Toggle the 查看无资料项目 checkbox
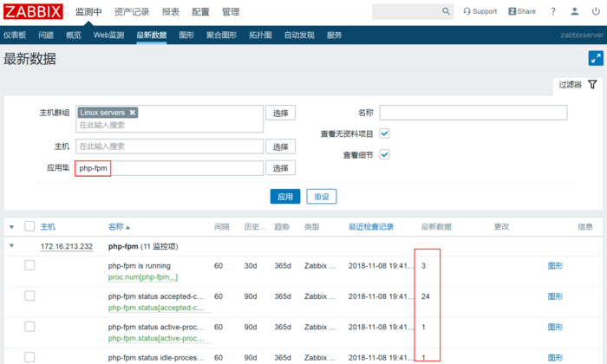 (384, 133)
